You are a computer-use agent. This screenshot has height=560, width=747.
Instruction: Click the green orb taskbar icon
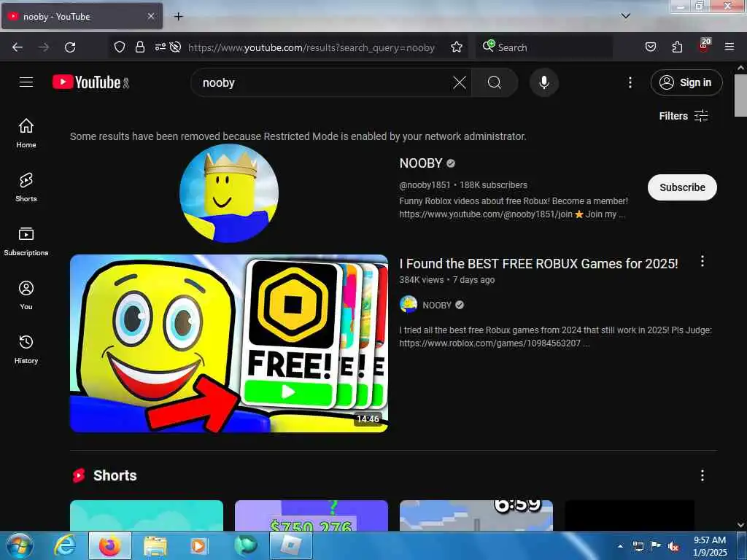click(246, 545)
